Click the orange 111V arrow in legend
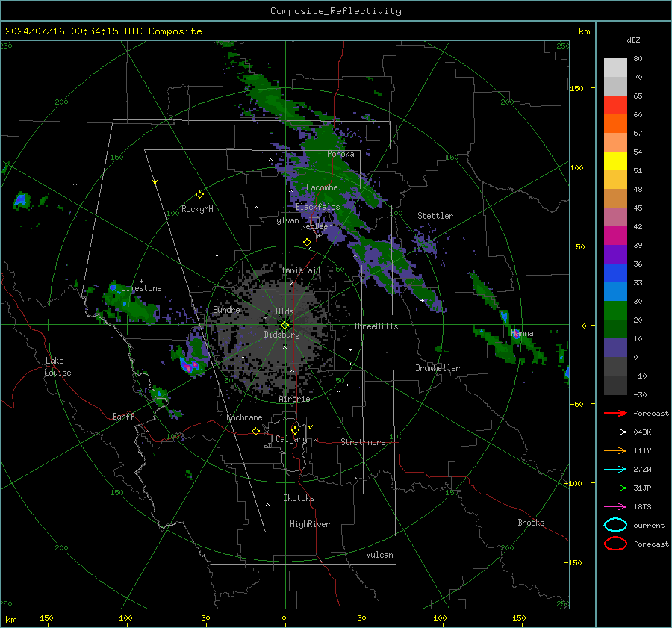 615,450
